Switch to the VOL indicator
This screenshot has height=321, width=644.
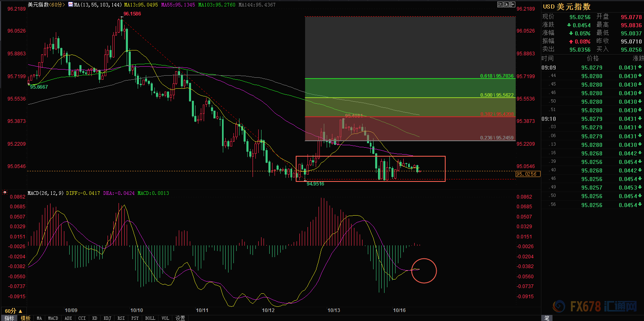click(x=165, y=318)
